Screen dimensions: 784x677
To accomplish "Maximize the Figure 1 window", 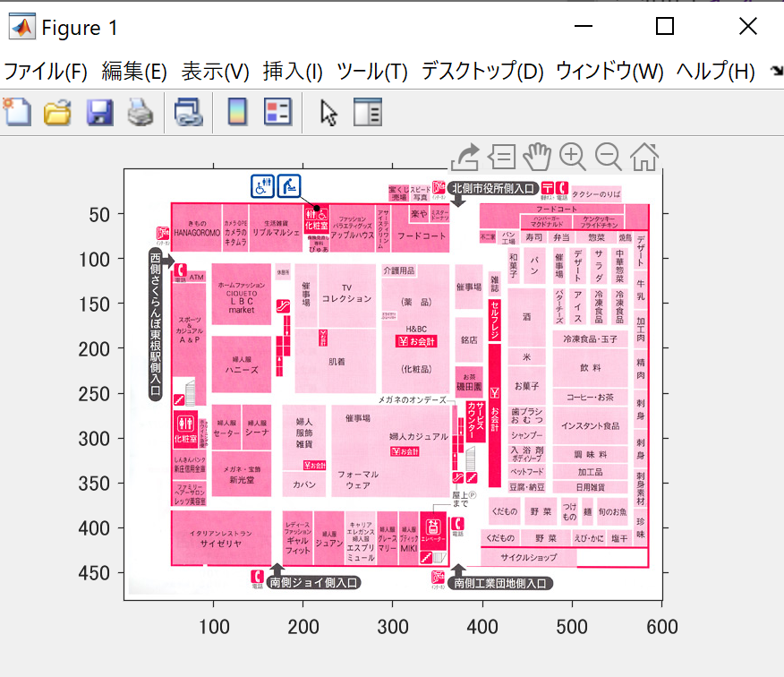I will point(664,26).
